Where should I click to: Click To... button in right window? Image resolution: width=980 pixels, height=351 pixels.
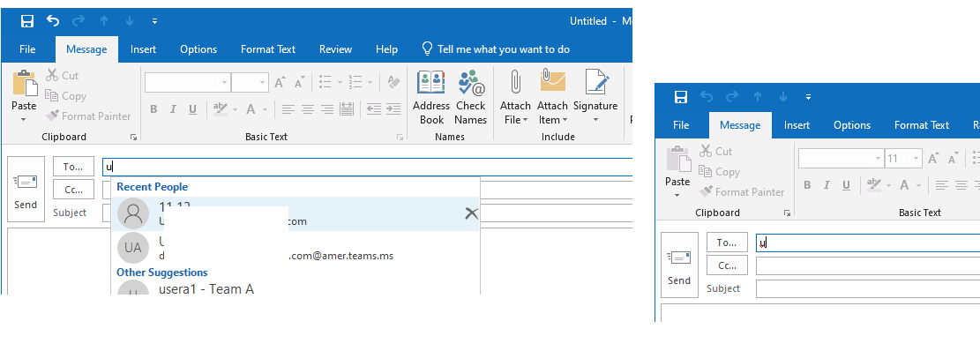point(727,243)
